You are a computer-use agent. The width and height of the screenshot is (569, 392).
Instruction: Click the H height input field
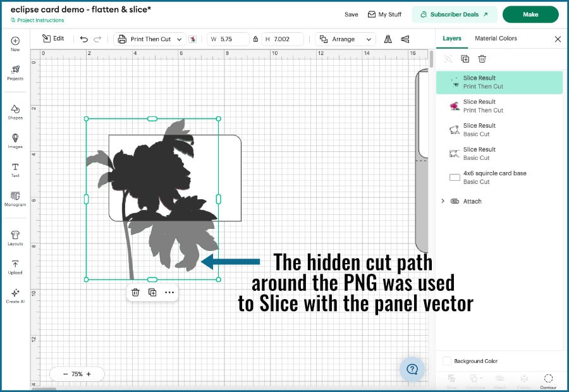pyautogui.click(x=283, y=39)
